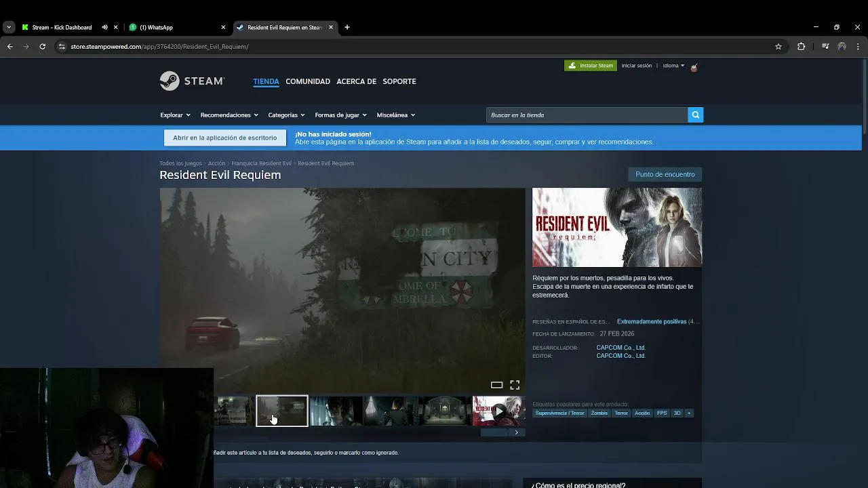
Task: Select the FPS tag
Action: tap(662, 413)
